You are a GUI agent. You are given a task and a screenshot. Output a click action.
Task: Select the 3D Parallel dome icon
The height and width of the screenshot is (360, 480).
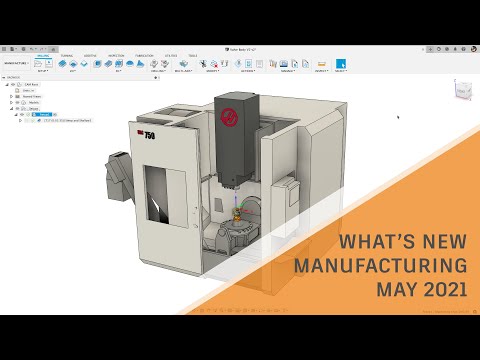130,63
